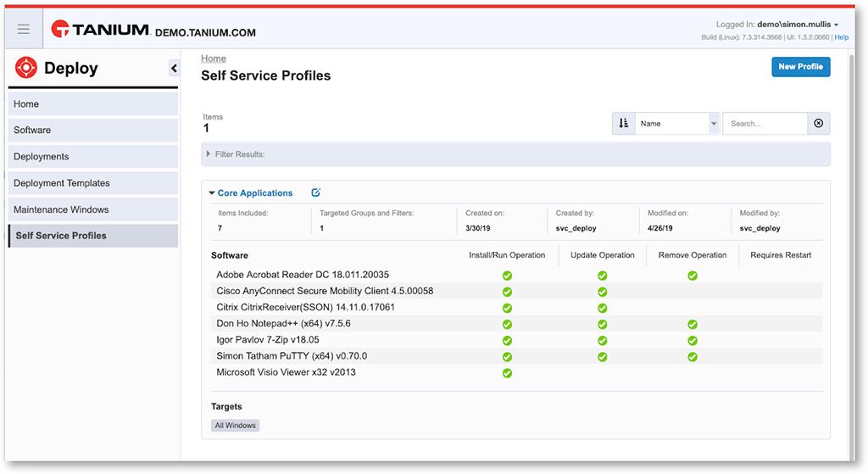Go to Home in sidebar
Screen dimensions: 868x474
pos(93,103)
